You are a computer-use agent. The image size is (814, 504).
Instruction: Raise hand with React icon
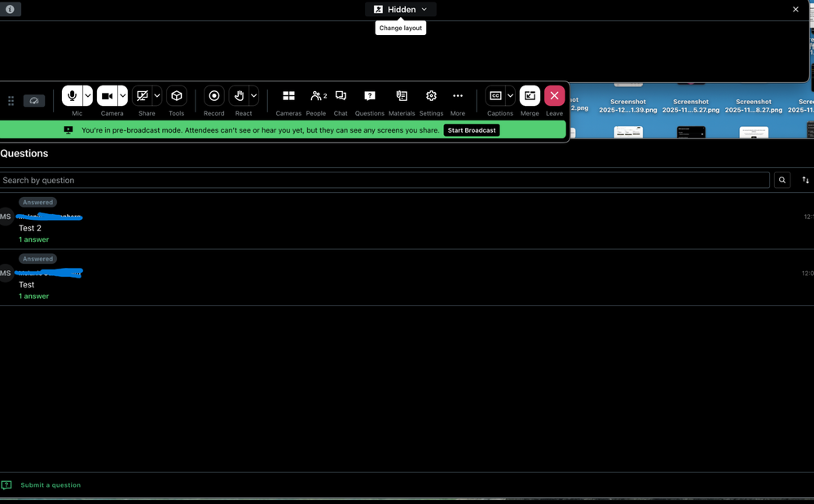tap(239, 96)
